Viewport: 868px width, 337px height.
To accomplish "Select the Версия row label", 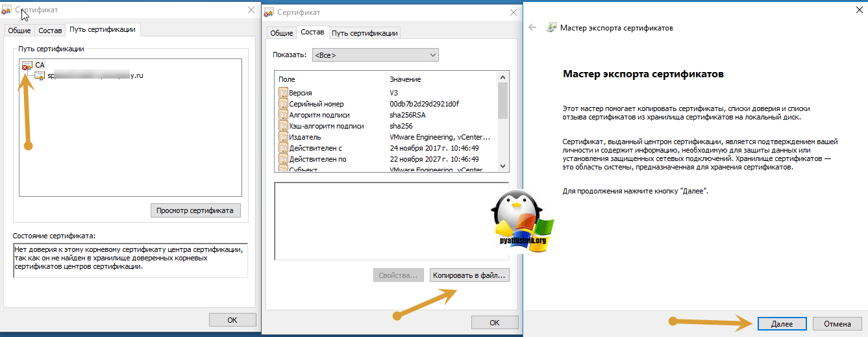I will pyautogui.click(x=300, y=93).
